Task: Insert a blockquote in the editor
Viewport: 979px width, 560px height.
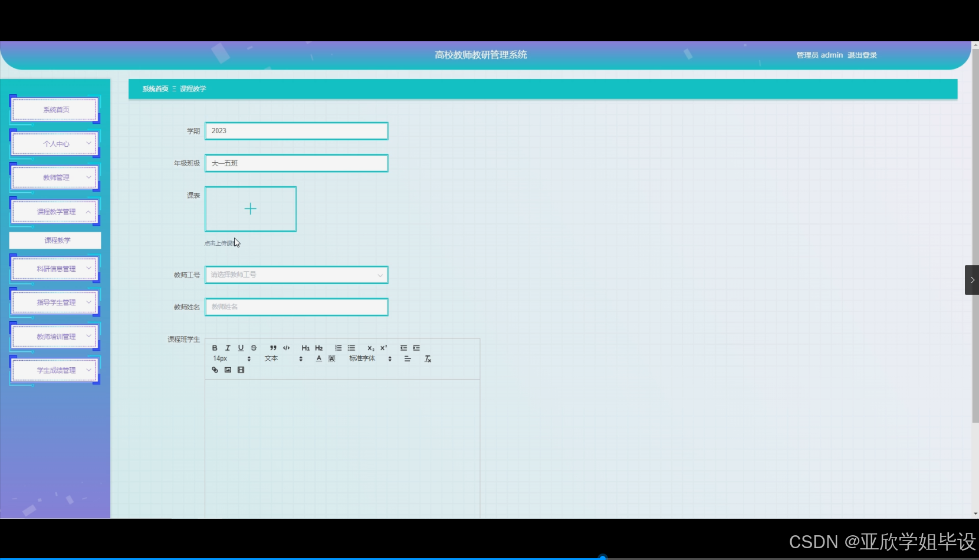Action: point(273,348)
